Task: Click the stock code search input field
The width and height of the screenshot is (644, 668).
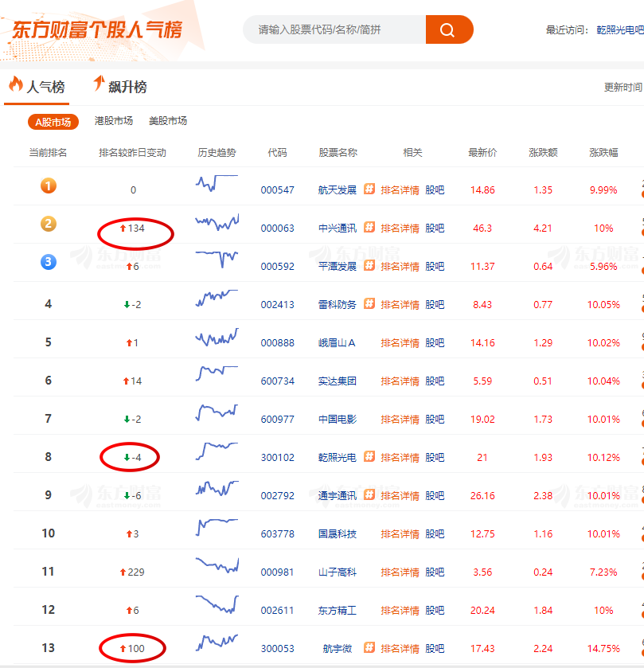Action: coord(334,29)
